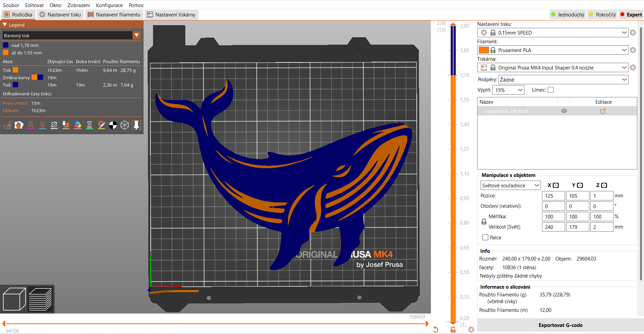Switch to Nastavení tisku tab
This screenshot has width=644, height=334.
(60, 14)
